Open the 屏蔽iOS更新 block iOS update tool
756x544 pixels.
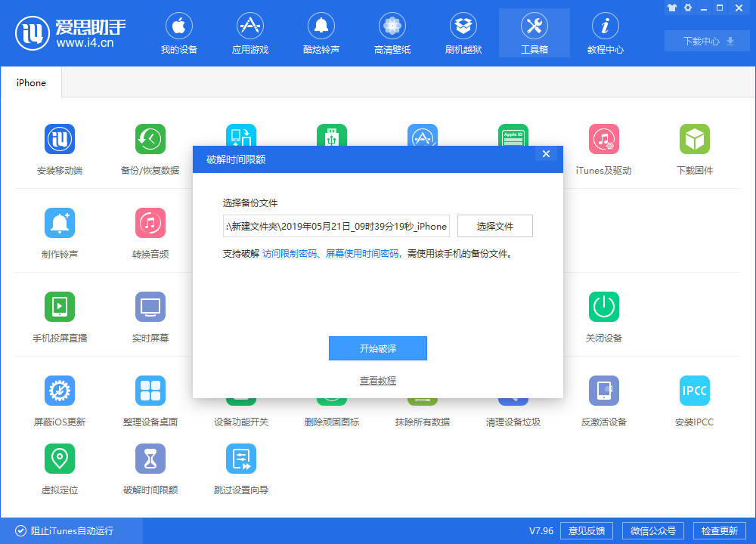[x=60, y=399]
